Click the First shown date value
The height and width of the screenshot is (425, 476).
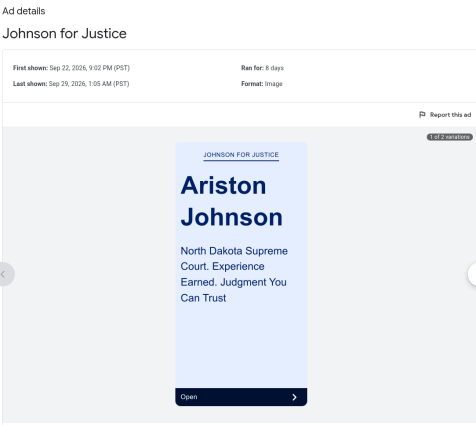pos(89,68)
